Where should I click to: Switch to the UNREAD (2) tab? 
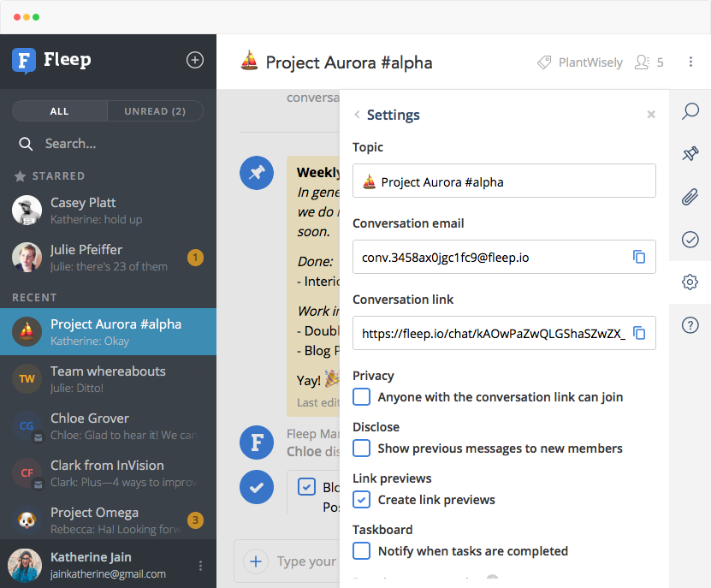[155, 111]
